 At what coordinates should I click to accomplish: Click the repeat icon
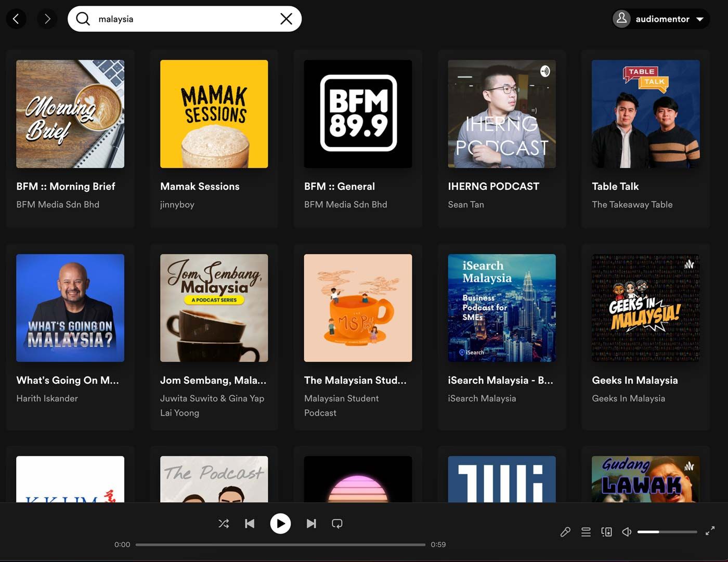pos(337,524)
